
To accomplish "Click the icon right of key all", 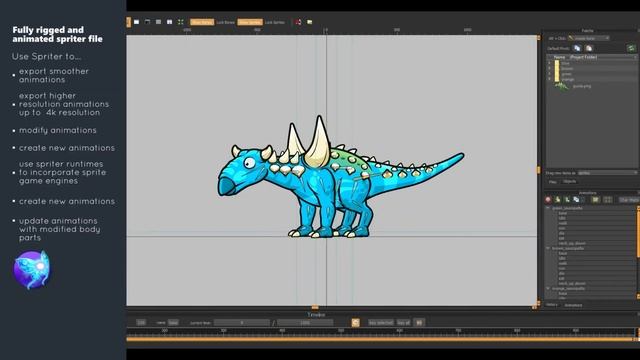I will [419, 322].
